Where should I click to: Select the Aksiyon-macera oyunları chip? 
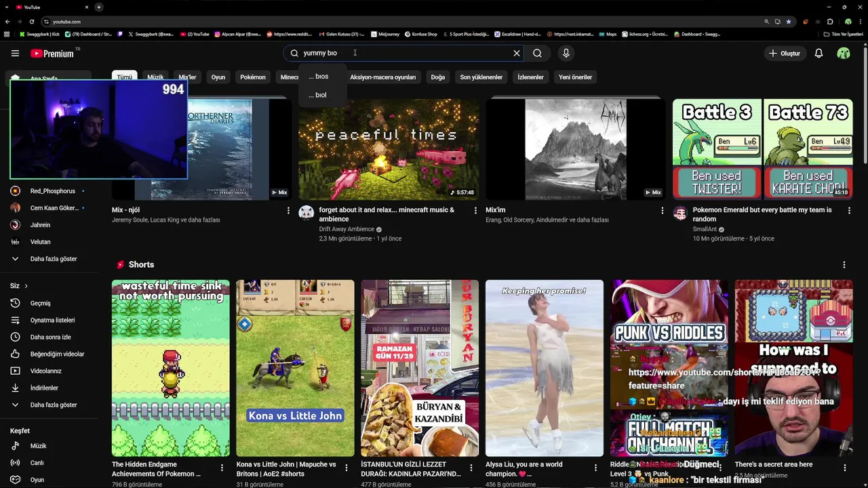382,77
